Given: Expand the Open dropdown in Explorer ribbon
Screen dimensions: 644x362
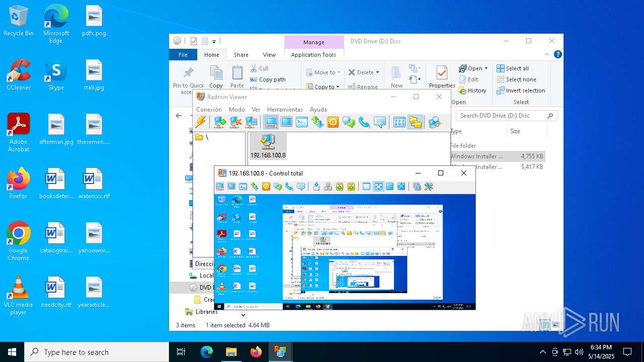Looking at the screenshot, I should click(486, 68).
